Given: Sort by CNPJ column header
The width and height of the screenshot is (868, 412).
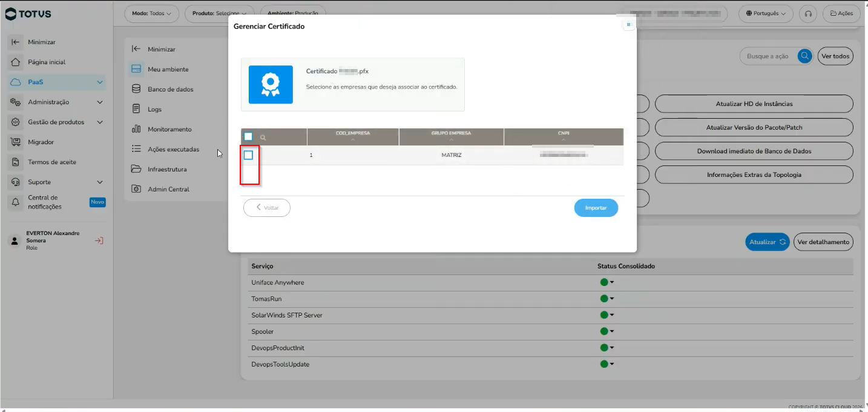Looking at the screenshot, I should point(564,136).
